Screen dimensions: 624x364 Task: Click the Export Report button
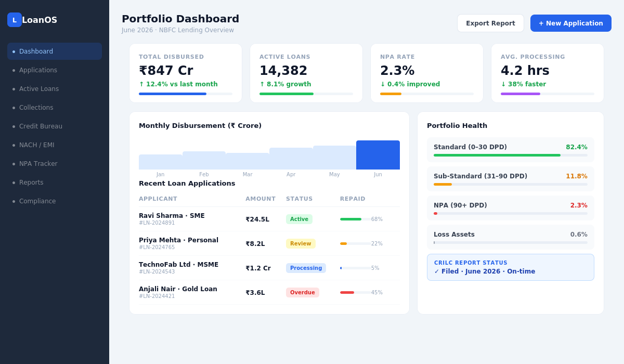point(490,23)
